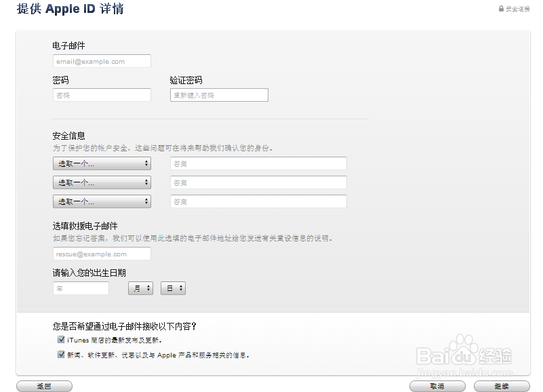
Task: Focus the 密码 password field
Action: [102, 95]
